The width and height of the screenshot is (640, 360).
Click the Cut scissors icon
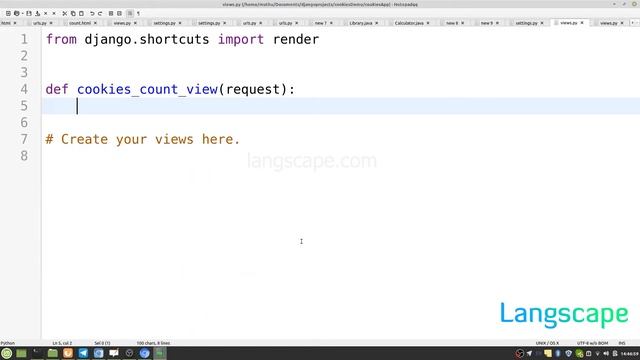pos(65,13)
